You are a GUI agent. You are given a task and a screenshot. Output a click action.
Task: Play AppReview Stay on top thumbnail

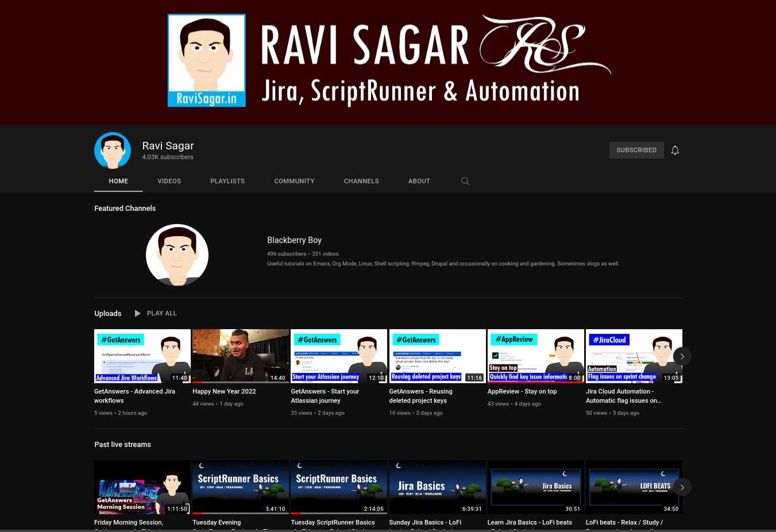536,356
